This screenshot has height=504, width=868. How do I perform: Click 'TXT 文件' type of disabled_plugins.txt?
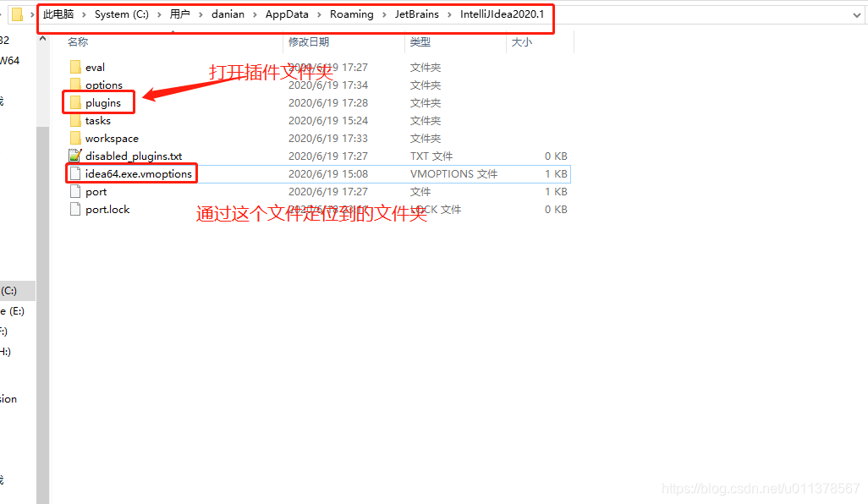tap(431, 156)
